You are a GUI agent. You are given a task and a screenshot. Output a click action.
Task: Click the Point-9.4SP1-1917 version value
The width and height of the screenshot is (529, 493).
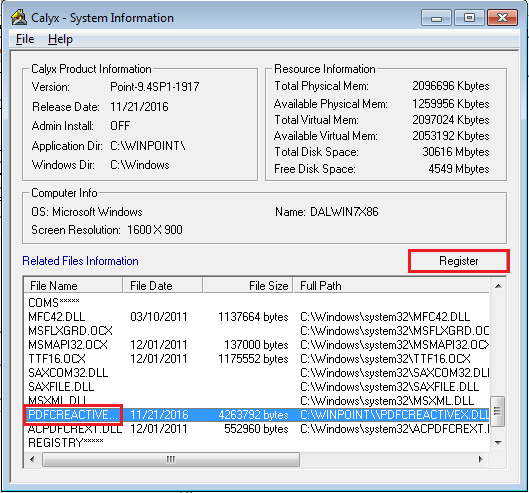click(155, 87)
